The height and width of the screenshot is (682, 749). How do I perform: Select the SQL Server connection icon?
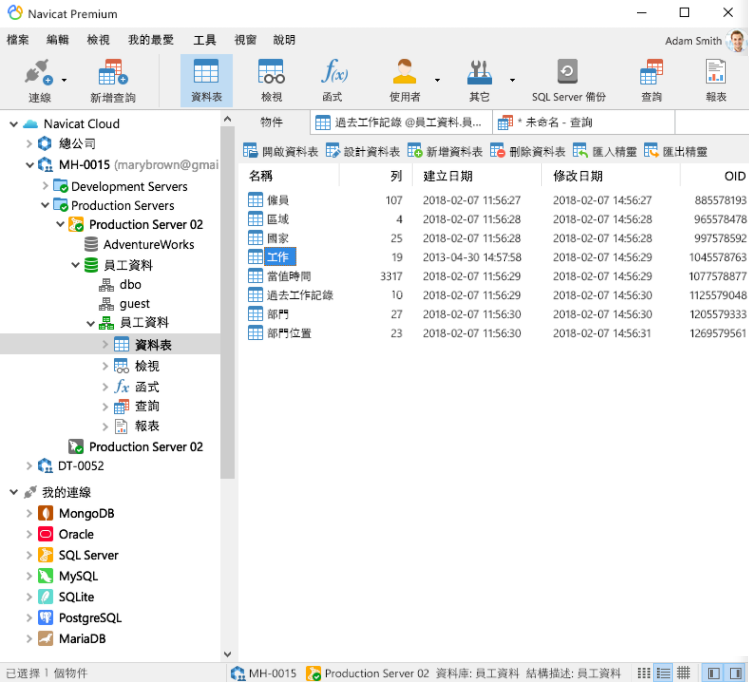click(45, 555)
